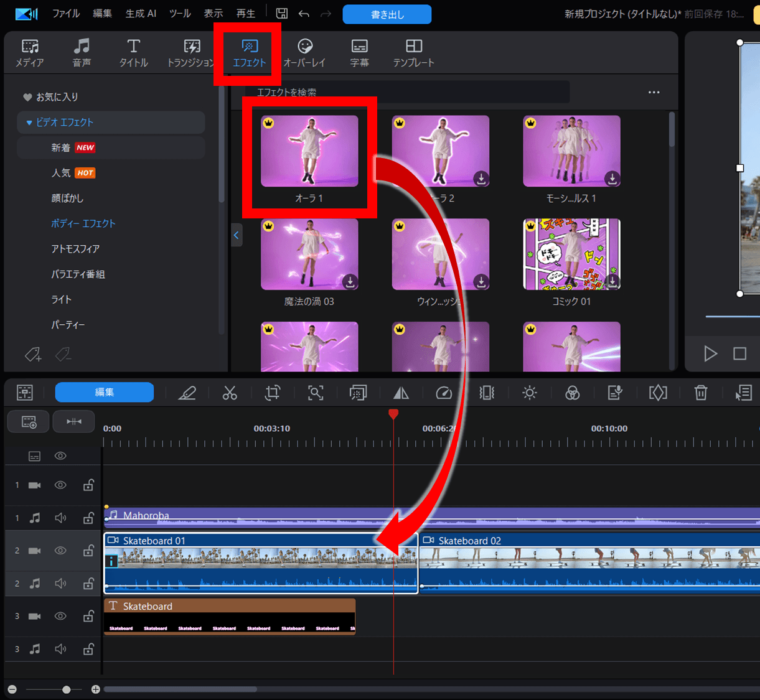Select the scissors split tool
This screenshot has width=760, height=700.
tap(230, 393)
